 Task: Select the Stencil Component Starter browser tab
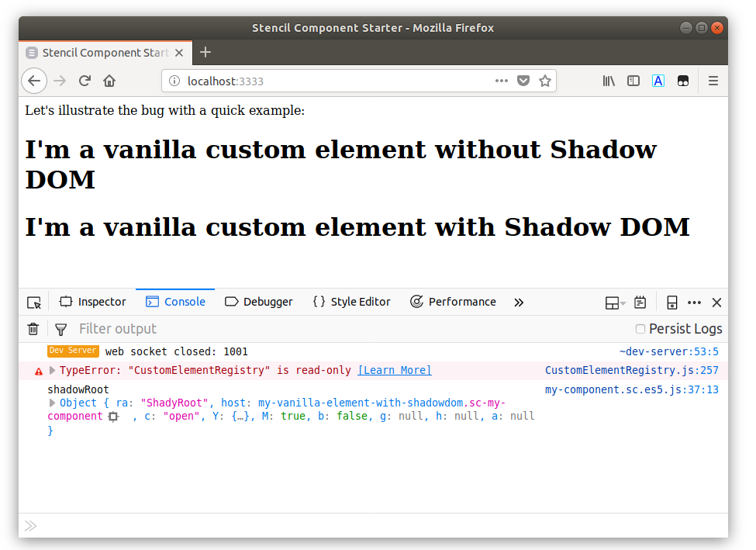(105, 53)
